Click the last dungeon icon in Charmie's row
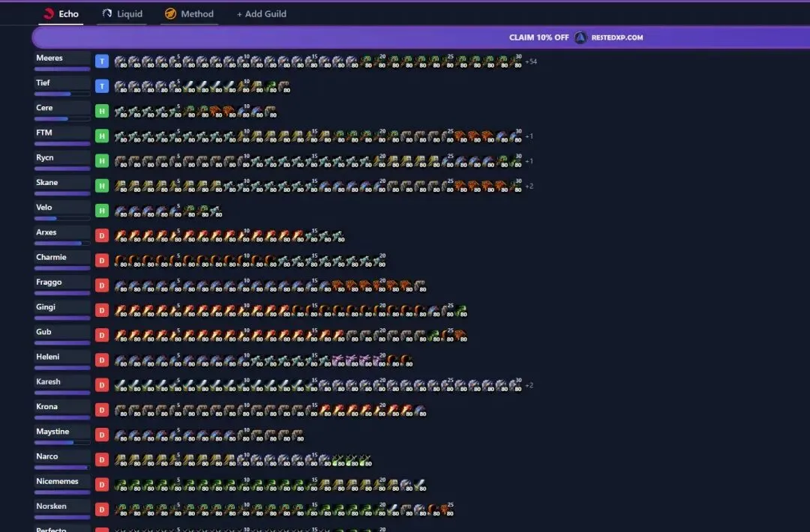810x532 pixels. (x=379, y=261)
